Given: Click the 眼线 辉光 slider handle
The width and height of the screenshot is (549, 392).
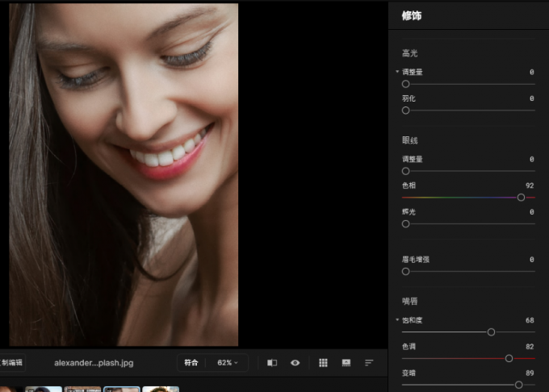Looking at the screenshot, I should [405, 223].
